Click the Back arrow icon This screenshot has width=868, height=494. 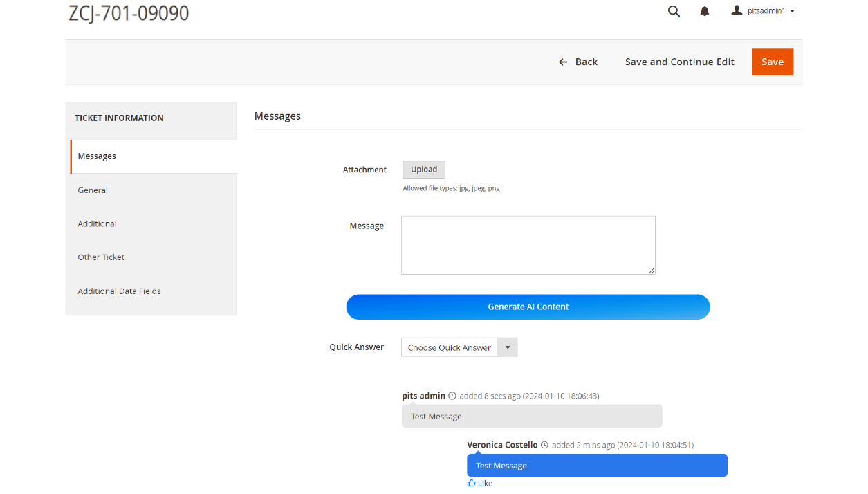click(562, 62)
